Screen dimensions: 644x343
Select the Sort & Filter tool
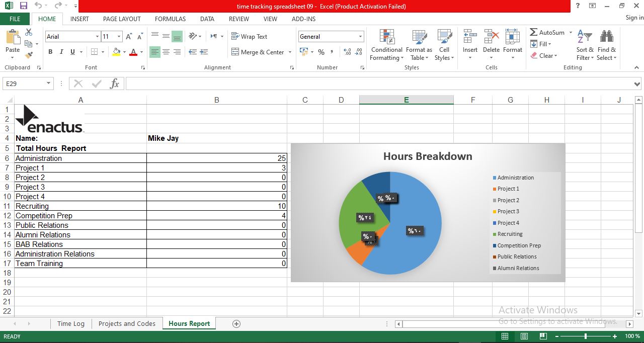tap(585, 45)
